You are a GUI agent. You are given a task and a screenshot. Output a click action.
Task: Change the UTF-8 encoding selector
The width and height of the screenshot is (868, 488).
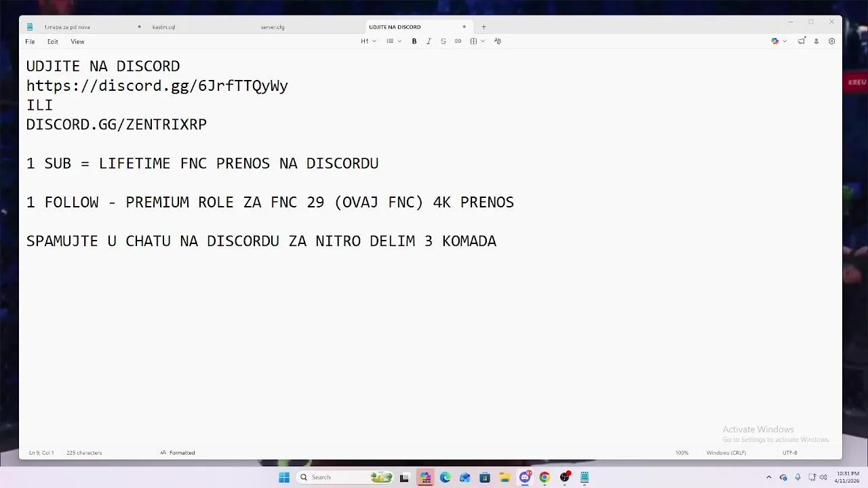coord(790,453)
